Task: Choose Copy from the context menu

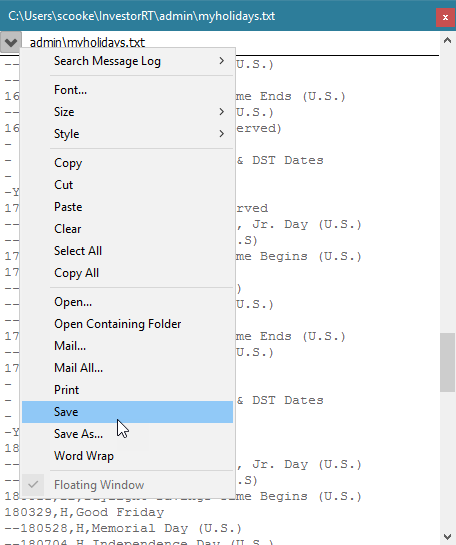Action: pos(128,163)
